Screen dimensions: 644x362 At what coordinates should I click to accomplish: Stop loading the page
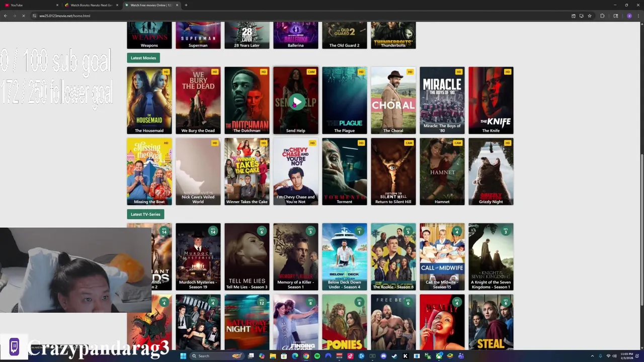(x=24, y=16)
